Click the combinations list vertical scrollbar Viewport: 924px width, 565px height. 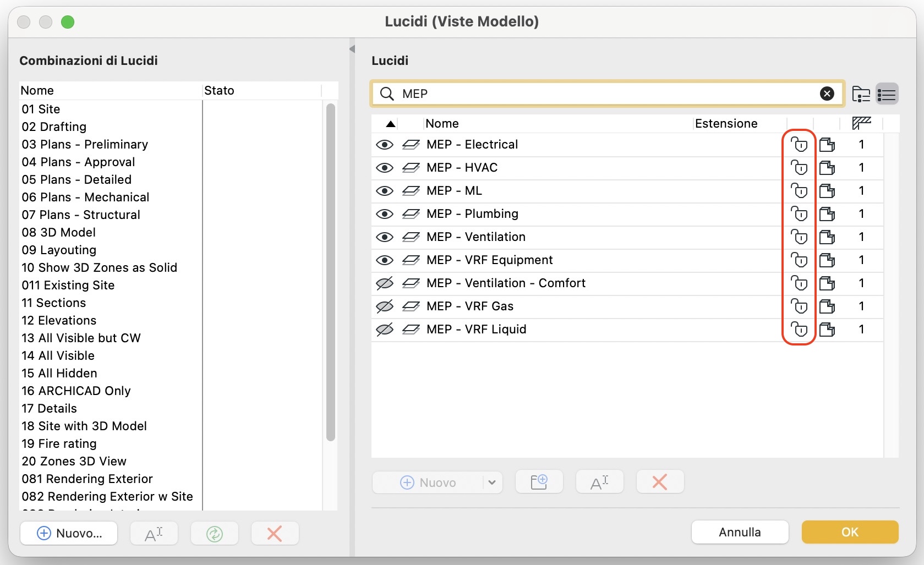click(330, 272)
